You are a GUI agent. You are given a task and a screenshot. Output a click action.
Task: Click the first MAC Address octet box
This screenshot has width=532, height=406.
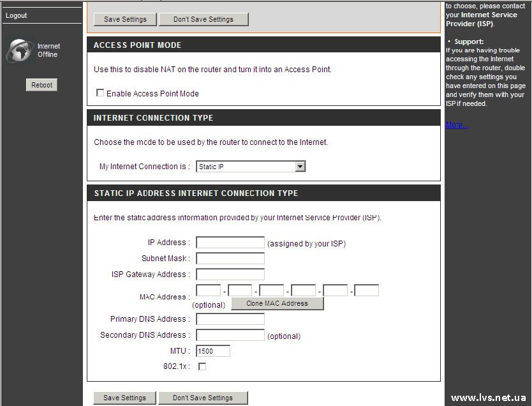[x=209, y=290]
